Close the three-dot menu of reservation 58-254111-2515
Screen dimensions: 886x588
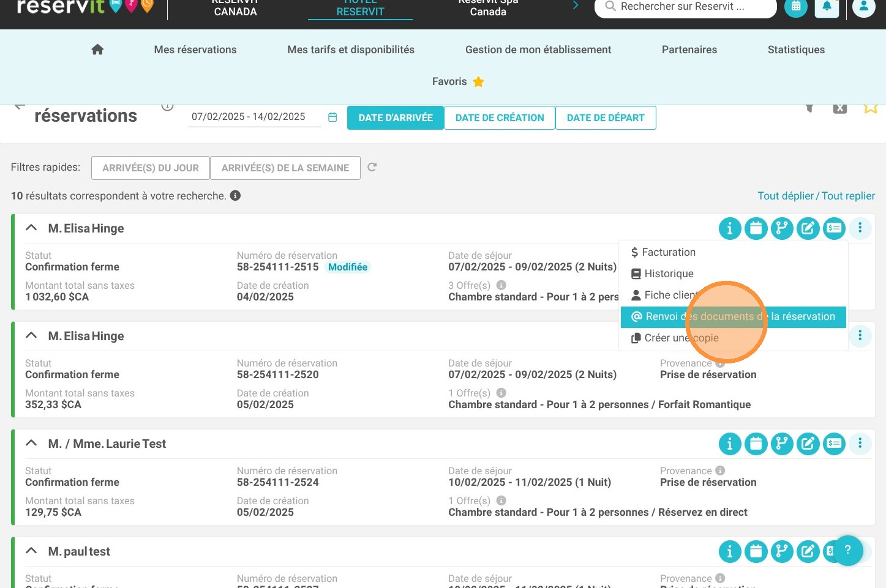click(860, 228)
